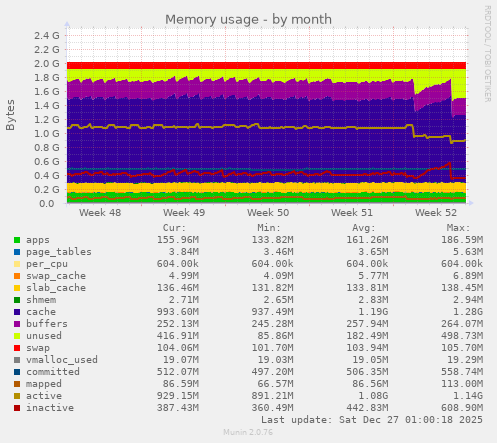Click the swap_cache legend label
Image resolution: width=497 pixels, height=443 pixels.
[56, 276]
